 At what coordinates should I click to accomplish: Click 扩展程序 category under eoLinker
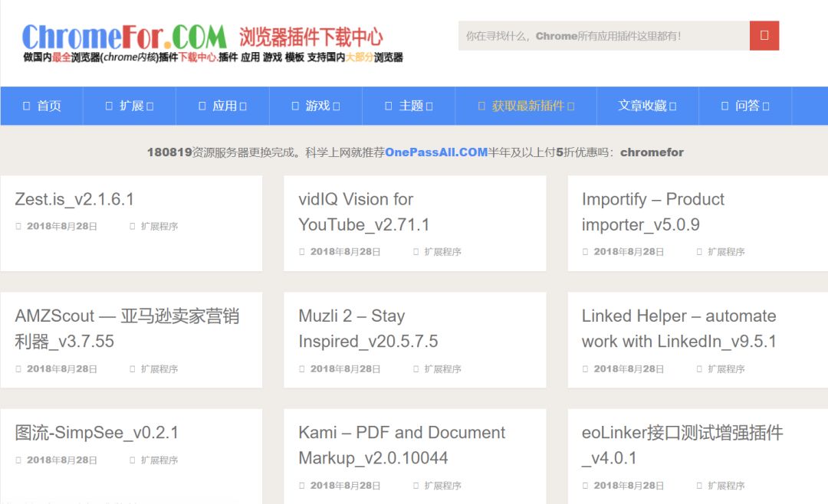(727, 486)
